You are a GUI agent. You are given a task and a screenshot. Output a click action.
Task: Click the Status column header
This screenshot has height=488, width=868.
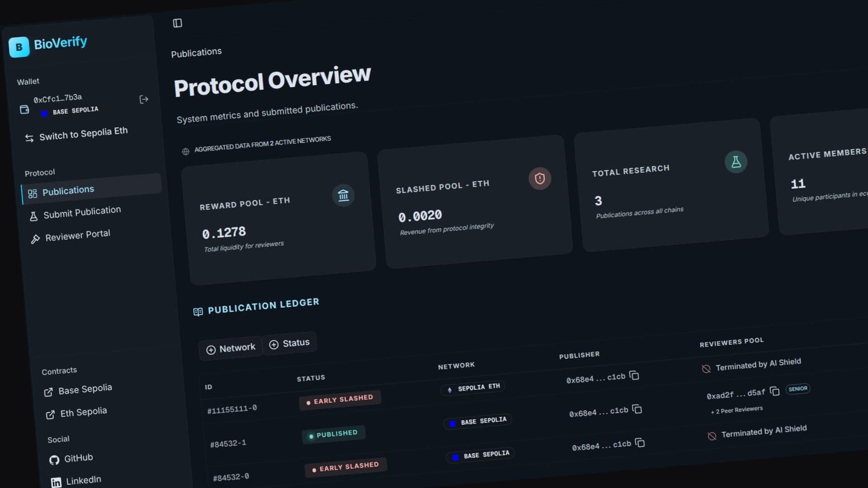coord(311,378)
